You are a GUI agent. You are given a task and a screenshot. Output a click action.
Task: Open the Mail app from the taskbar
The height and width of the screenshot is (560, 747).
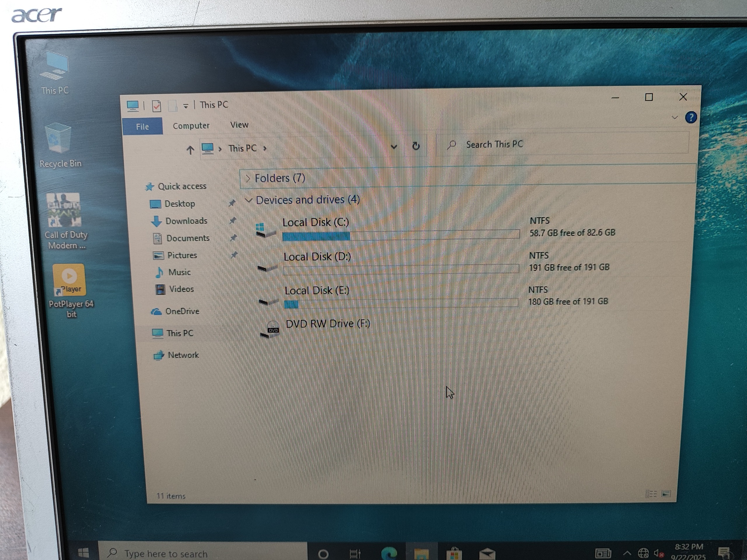click(x=487, y=554)
